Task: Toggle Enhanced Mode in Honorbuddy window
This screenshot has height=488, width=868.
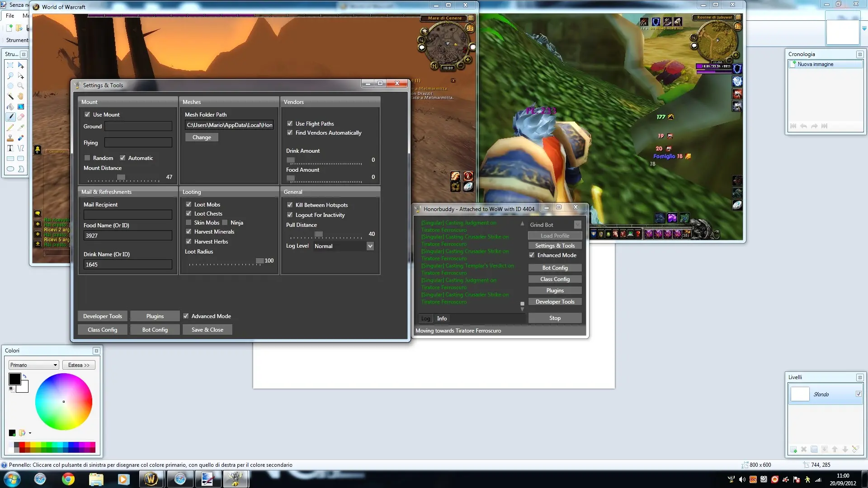Action: pos(532,255)
